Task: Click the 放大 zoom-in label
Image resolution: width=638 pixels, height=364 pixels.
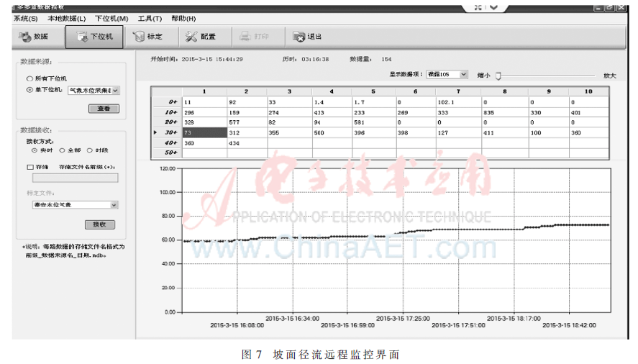Action: 609,76
